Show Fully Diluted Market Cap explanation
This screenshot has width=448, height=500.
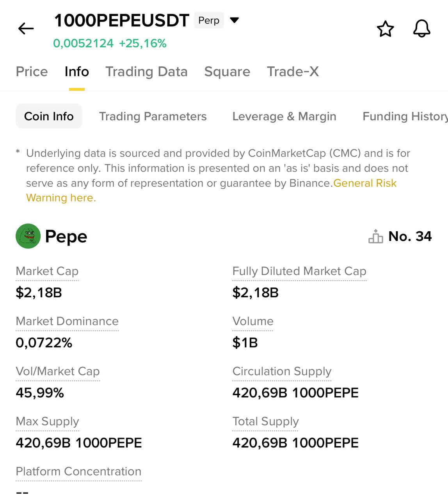(x=299, y=271)
